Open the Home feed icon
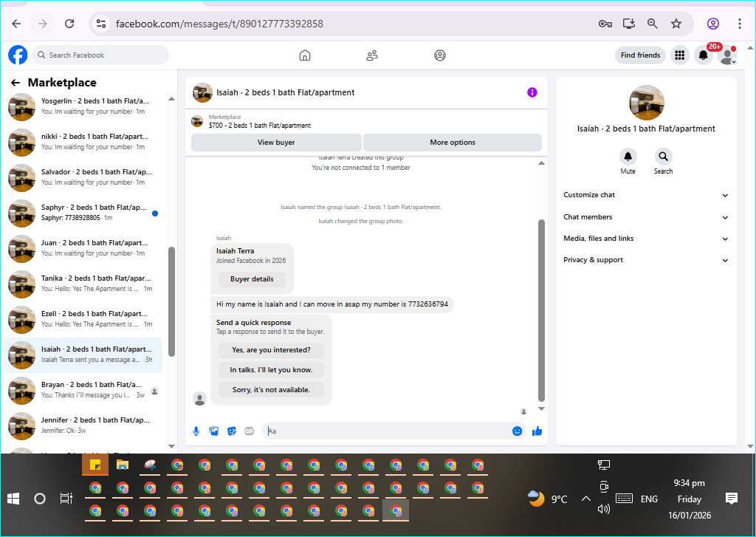Screen dimensions: 756x537 point(305,55)
